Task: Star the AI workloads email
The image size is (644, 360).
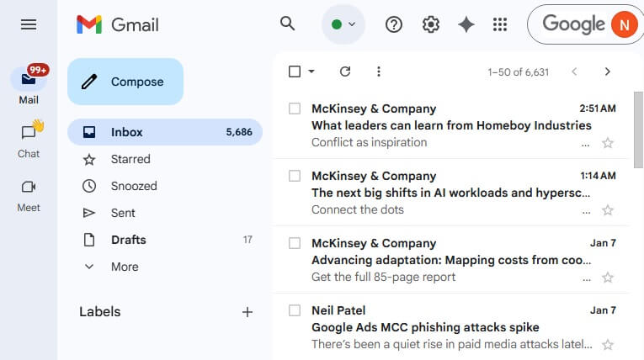Action: tap(608, 210)
